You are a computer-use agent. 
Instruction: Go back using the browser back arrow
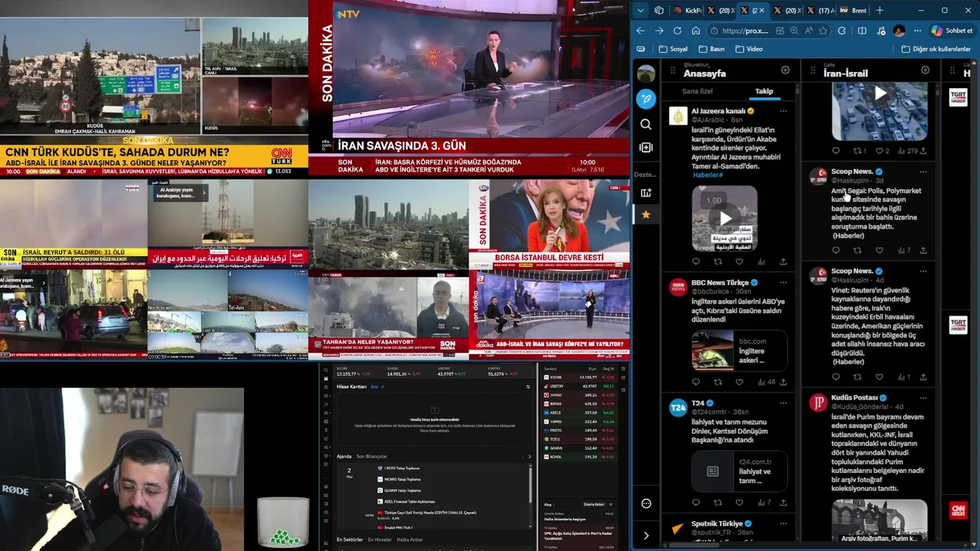click(641, 31)
